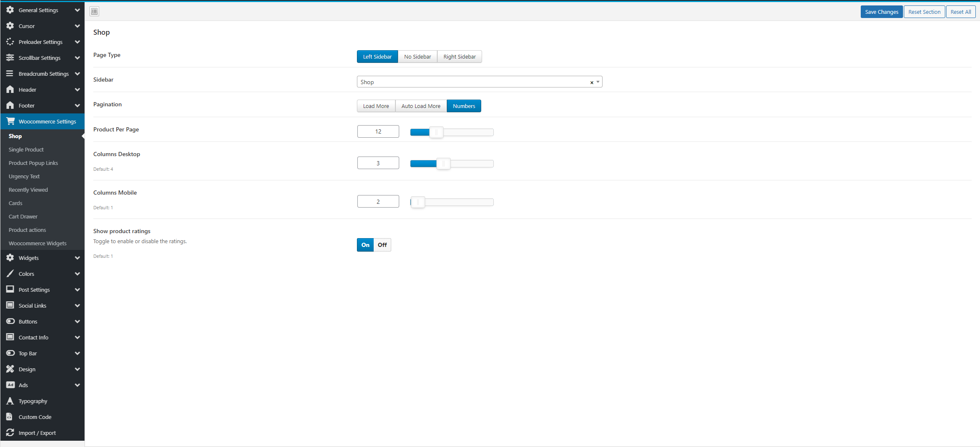
Task: Click the Typography letter icon
Action: click(x=10, y=401)
